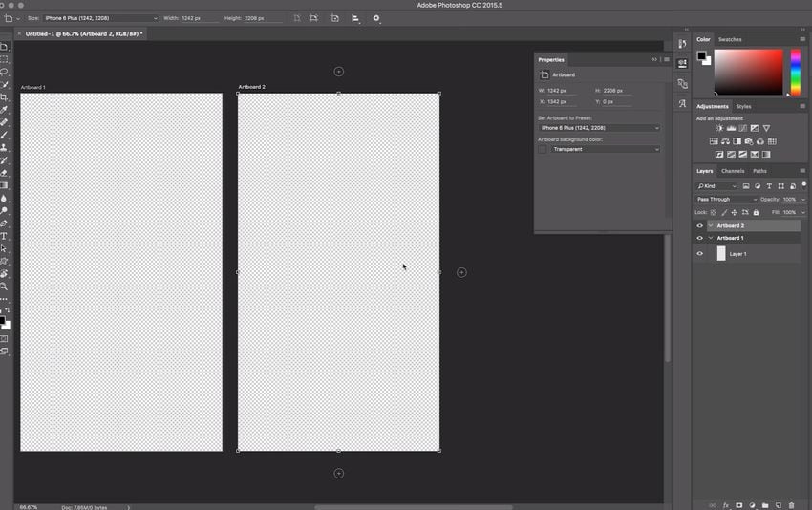This screenshot has height=510, width=812.
Task: Switch to the Styles tab
Action: pos(743,106)
